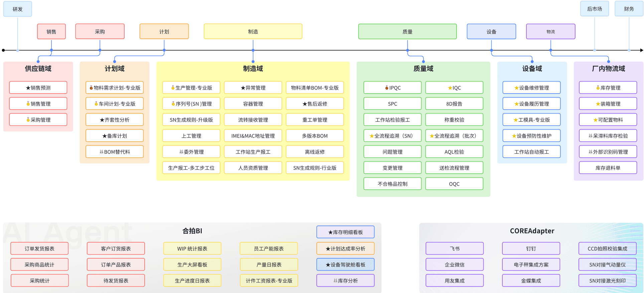
Task: Click the medal icon on 采购管理
Action: point(28,120)
